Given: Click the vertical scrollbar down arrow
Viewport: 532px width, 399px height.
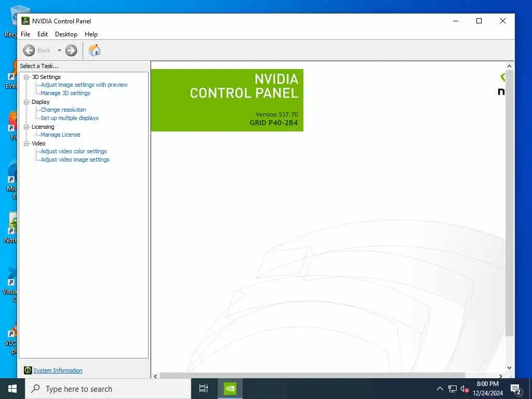Looking at the screenshot, I should (509, 368).
